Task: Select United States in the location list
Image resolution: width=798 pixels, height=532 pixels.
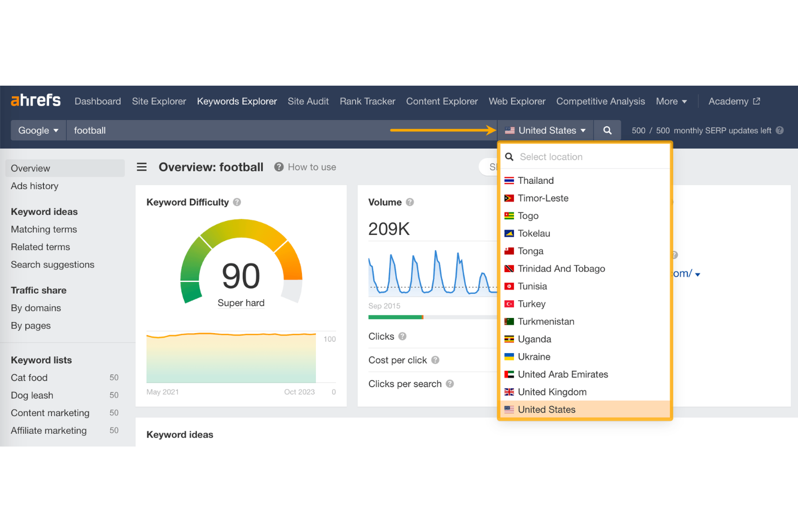Action: (x=546, y=410)
